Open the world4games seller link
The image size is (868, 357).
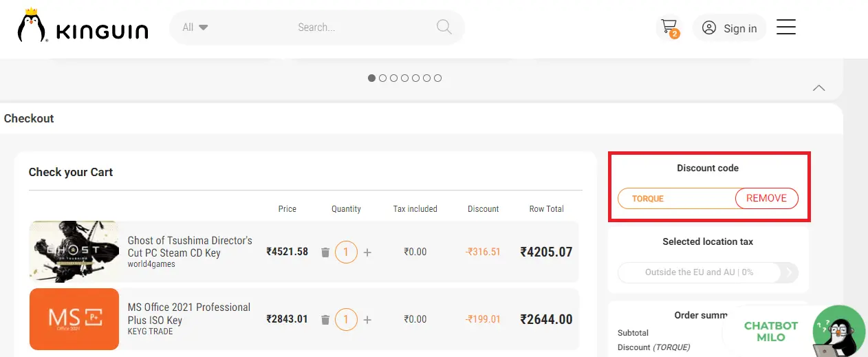151,264
